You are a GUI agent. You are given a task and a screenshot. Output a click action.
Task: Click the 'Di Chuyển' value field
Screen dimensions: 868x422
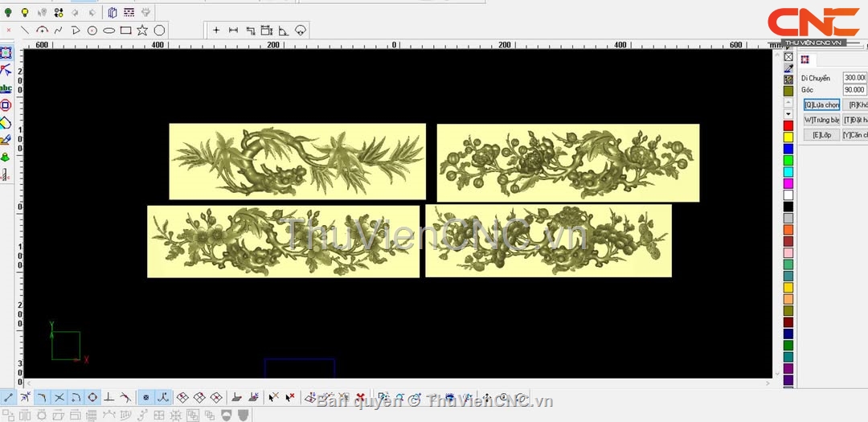pyautogui.click(x=854, y=78)
